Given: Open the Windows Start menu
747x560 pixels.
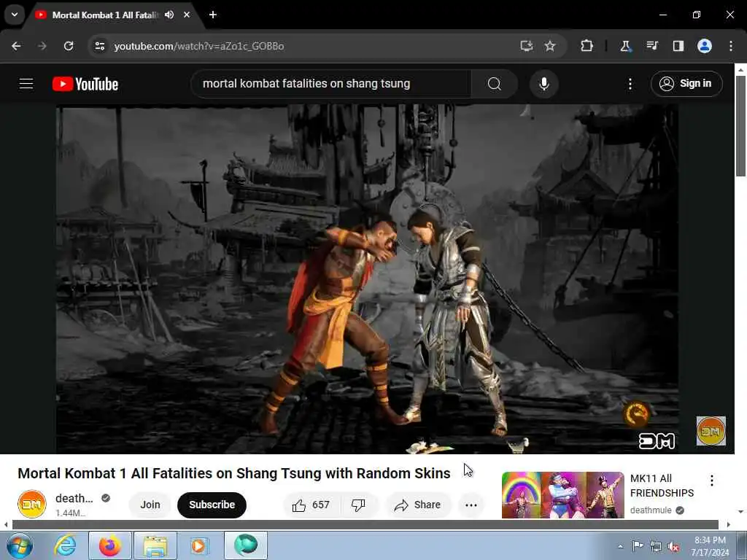Looking at the screenshot, I should pyautogui.click(x=20, y=545).
